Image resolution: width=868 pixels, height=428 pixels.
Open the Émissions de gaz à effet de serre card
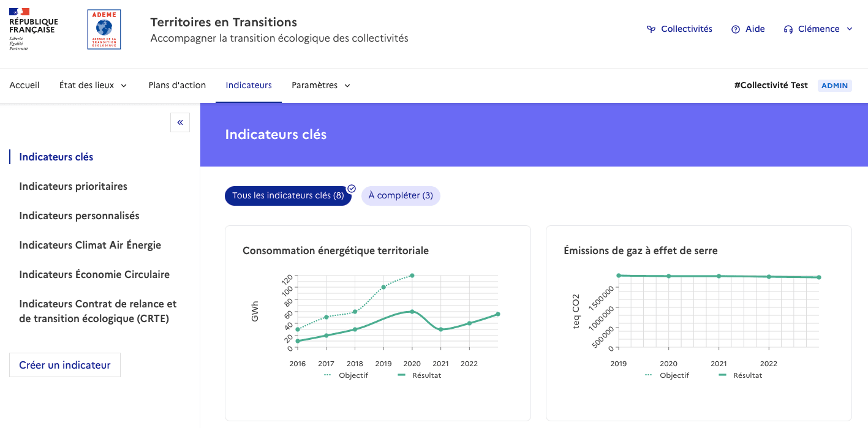point(699,323)
